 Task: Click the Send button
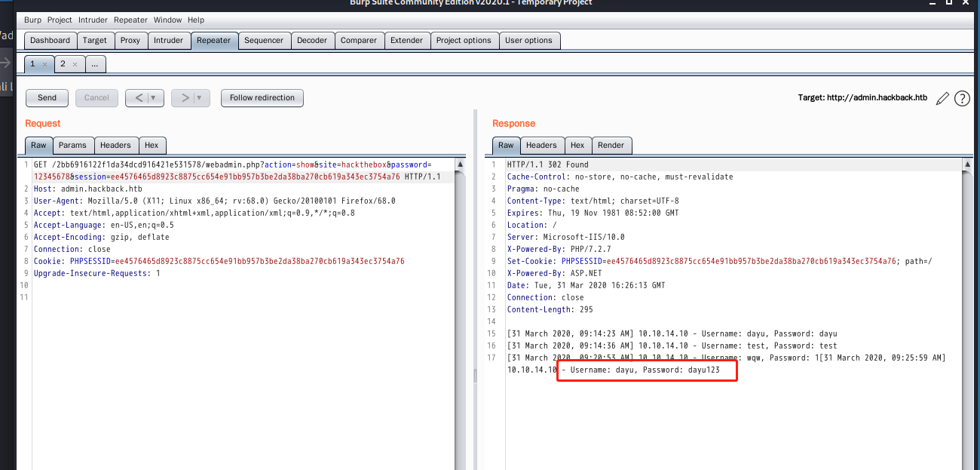click(47, 97)
